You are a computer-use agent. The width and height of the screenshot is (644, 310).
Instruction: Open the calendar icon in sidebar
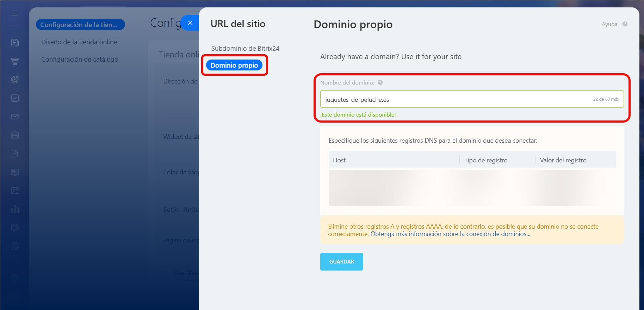point(15,191)
